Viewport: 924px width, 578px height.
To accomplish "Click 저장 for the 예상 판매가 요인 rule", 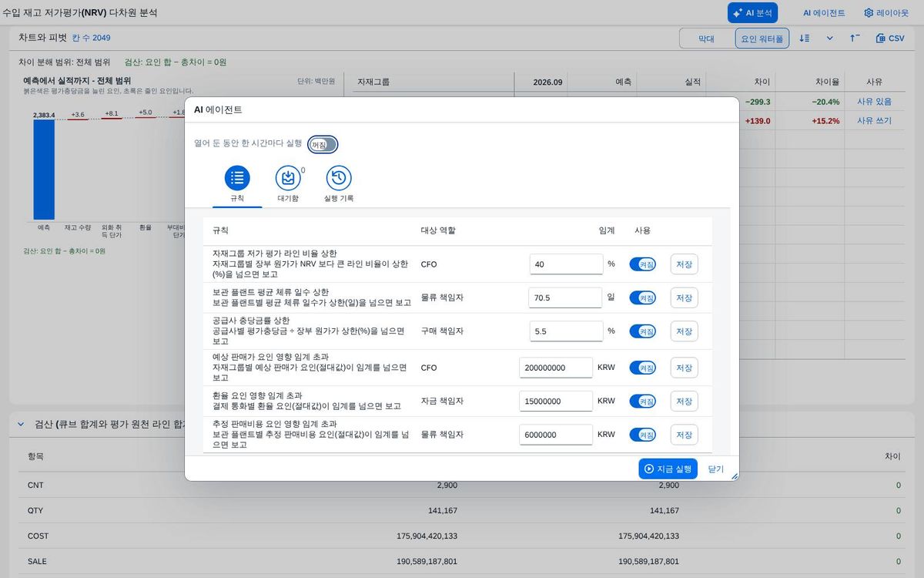I will click(685, 368).
